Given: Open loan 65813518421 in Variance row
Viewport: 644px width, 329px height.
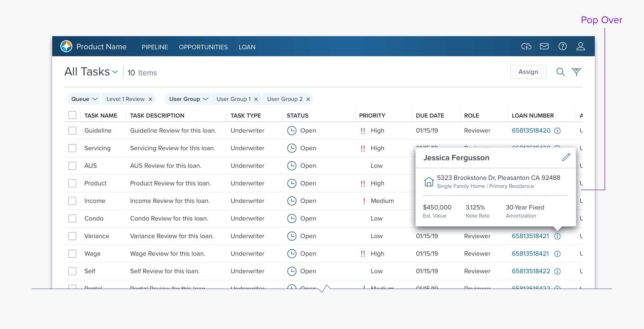Looking at the screenshot, I should [530, 236].
